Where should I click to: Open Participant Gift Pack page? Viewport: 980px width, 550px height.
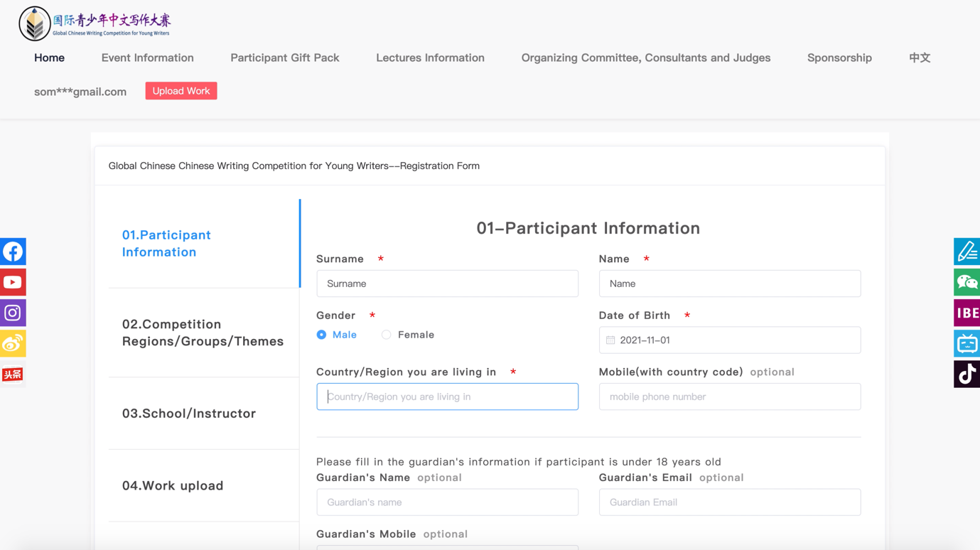pyautogui.click(x=285, y=58)
